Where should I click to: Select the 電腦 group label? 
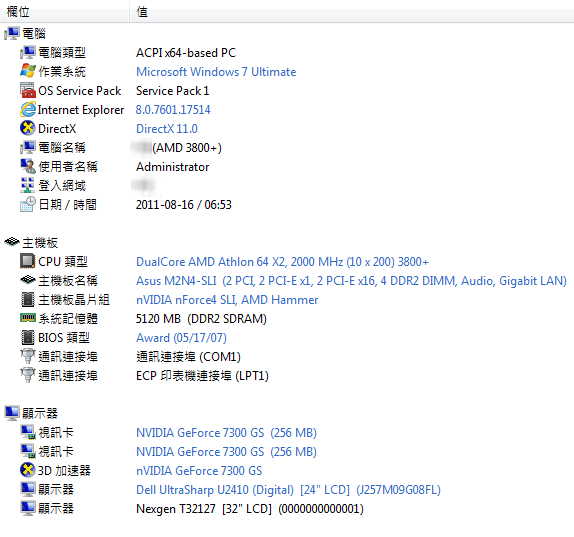click(34, 34)
